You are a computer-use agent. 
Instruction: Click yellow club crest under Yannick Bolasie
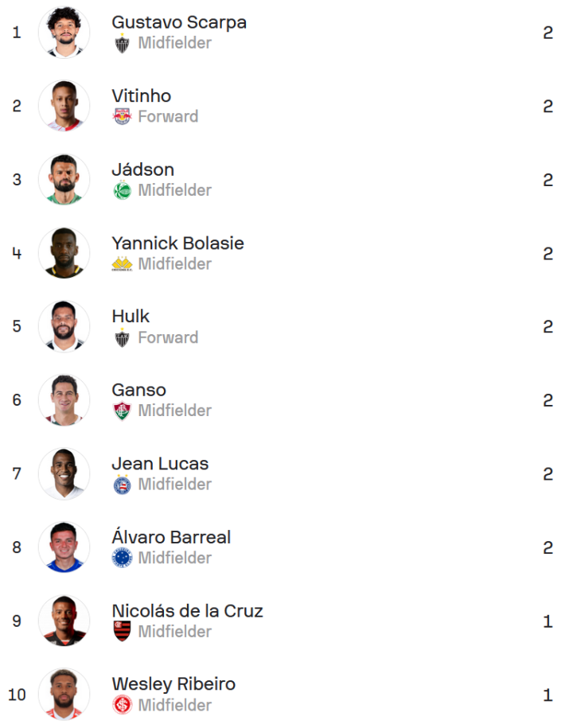[x=122, y=264]
